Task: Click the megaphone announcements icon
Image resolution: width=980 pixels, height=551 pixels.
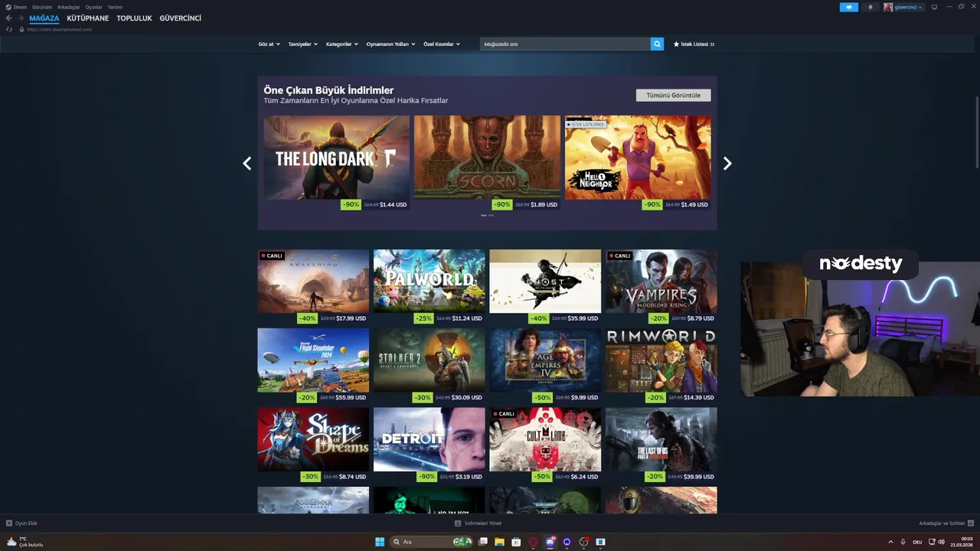Action: click(x=849, y=7)
